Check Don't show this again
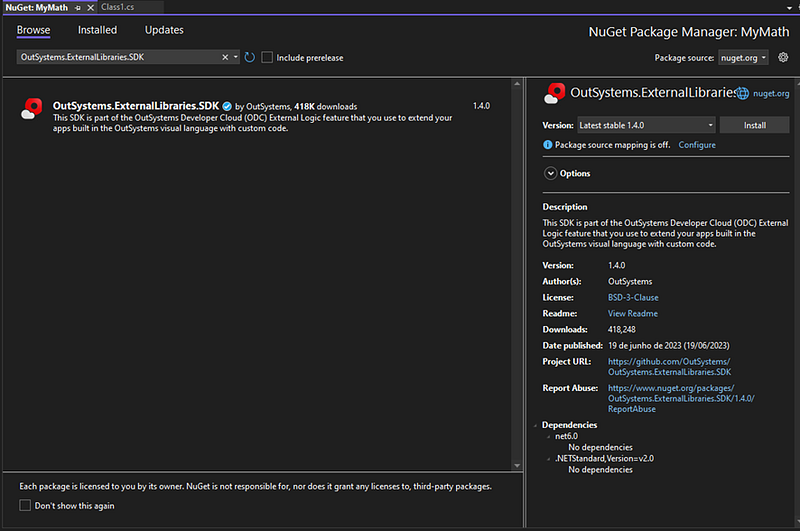This screenshot has height=531, width=800. tap(25, 505)
